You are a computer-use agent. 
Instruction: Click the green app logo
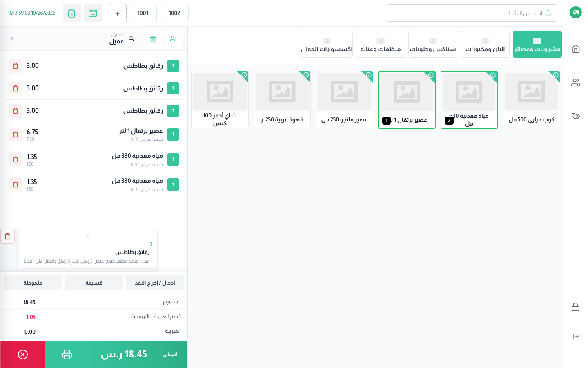(576, 12)
